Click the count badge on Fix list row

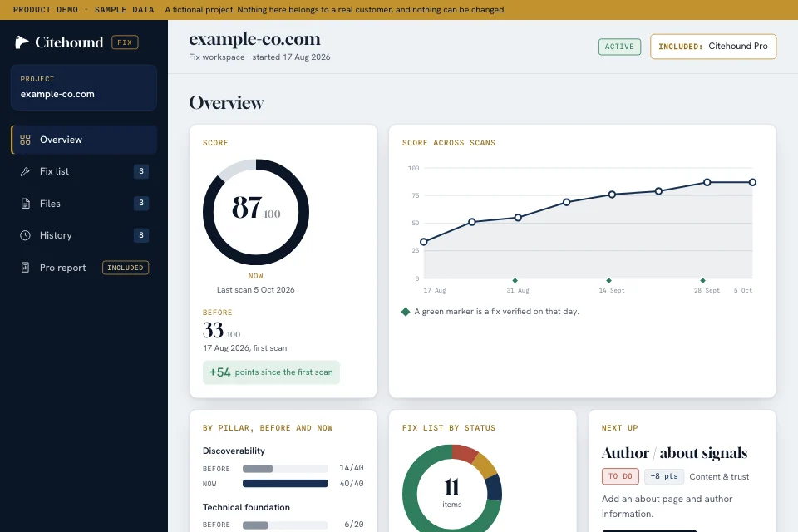(141, 171)
